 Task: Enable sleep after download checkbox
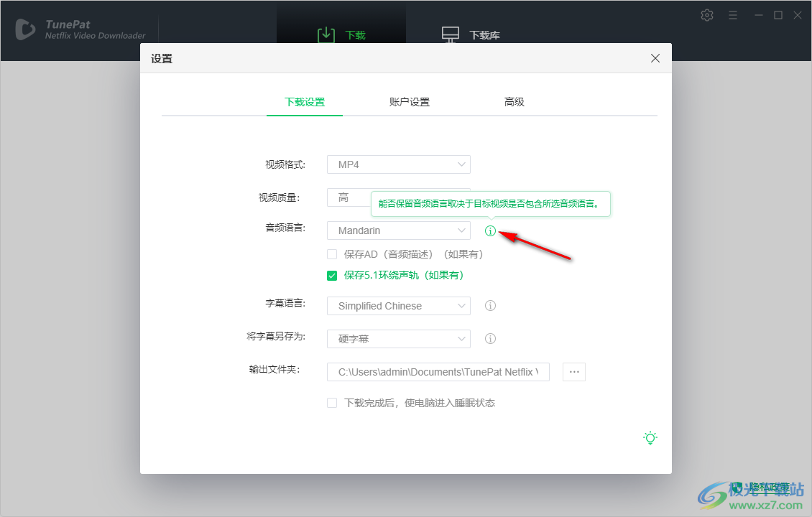click(x=331, y=403)
